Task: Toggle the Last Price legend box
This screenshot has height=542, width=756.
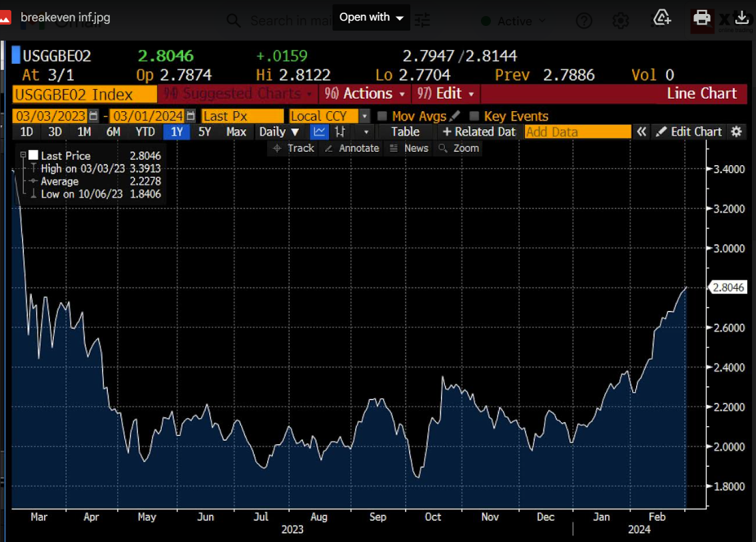Action: pyautogui.click(x=33, y=156)
